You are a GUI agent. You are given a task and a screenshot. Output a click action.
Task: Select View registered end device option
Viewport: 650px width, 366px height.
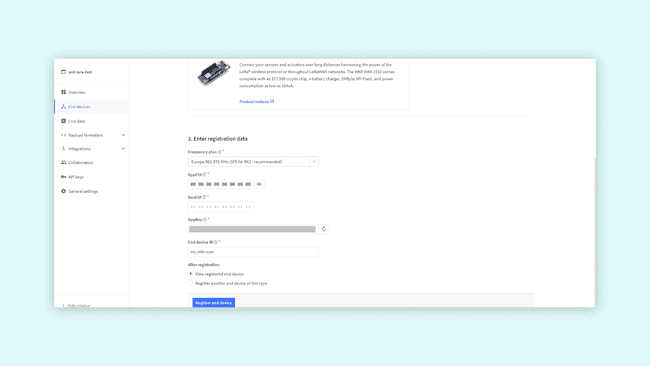coord(191,274)
